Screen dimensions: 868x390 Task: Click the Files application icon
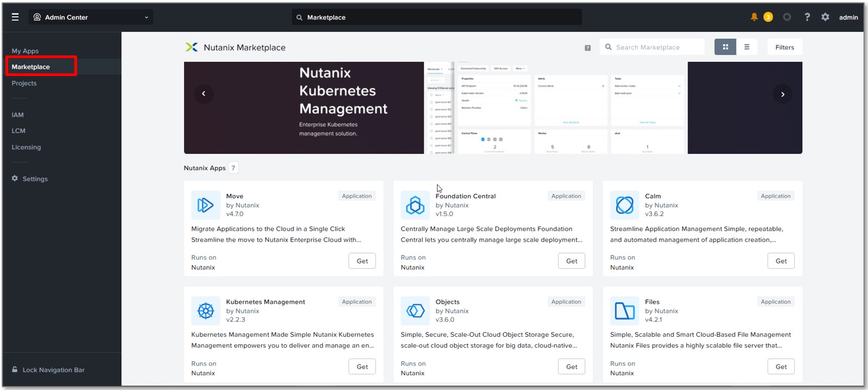624,311
